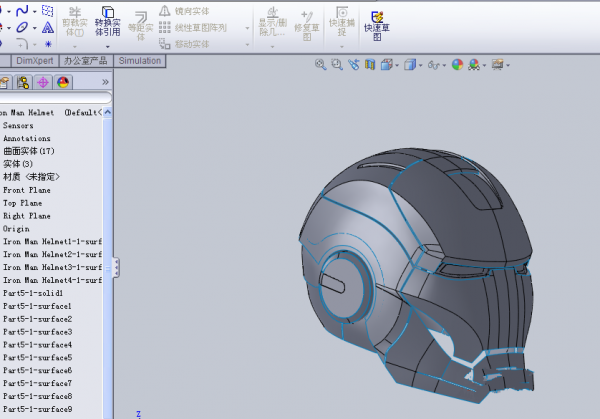This screenshot has width=600, height=419.
Task: Open the Apply Scene icon
Action: 475,65
